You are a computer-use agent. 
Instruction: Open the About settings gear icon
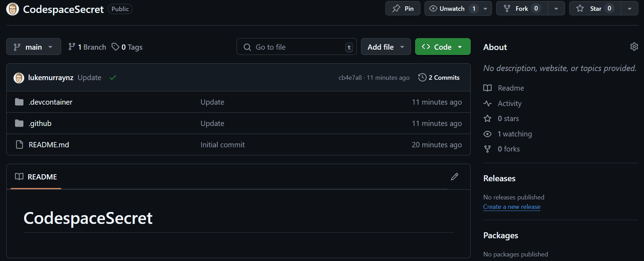[x=634, y=47]
